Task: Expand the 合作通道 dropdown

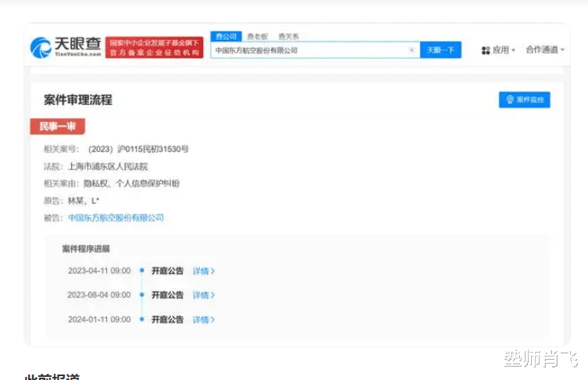Action: click(x=545, y=49)
